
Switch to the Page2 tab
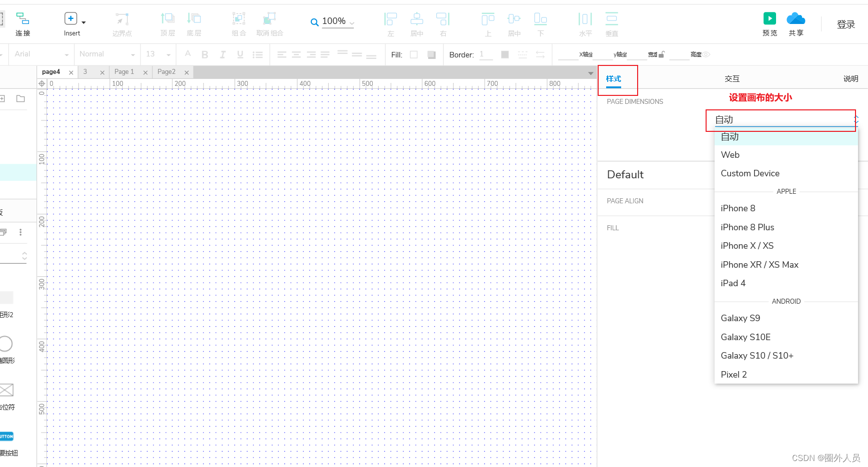coord(166,72)
